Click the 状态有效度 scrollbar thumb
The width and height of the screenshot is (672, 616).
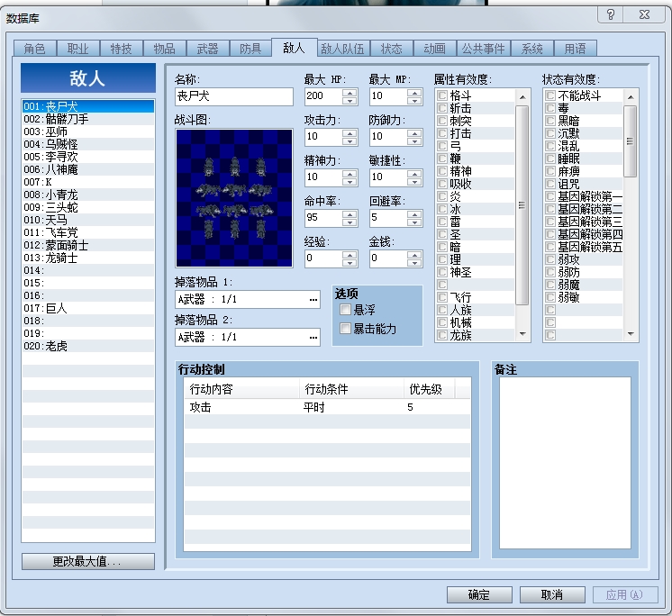click(630, 140)
